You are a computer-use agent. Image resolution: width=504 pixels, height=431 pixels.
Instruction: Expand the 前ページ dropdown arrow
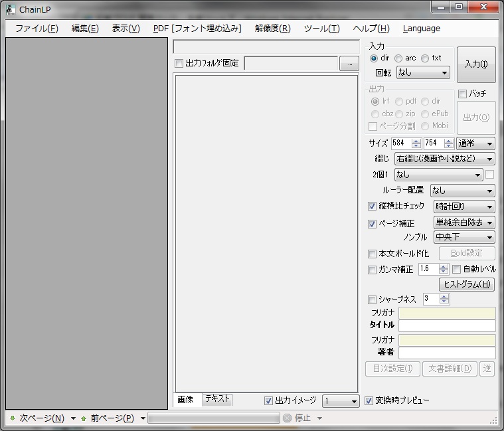tap(143, 418)
